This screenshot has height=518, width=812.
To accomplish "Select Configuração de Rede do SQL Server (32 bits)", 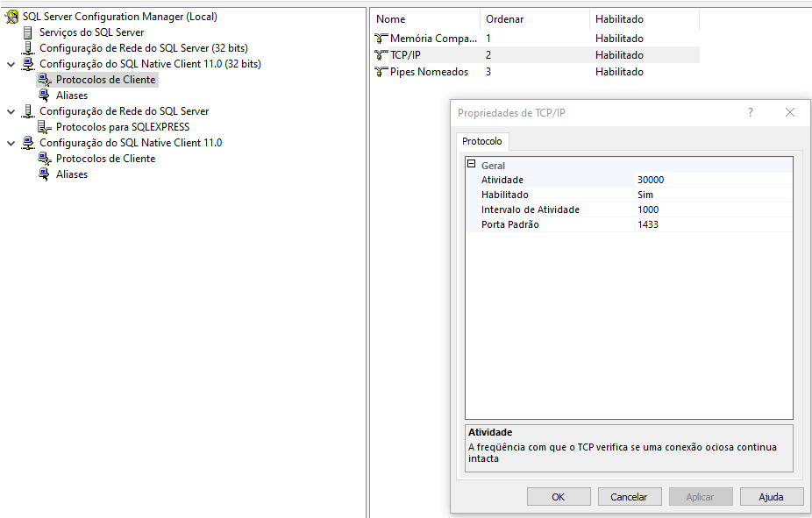I will point(144,48).
